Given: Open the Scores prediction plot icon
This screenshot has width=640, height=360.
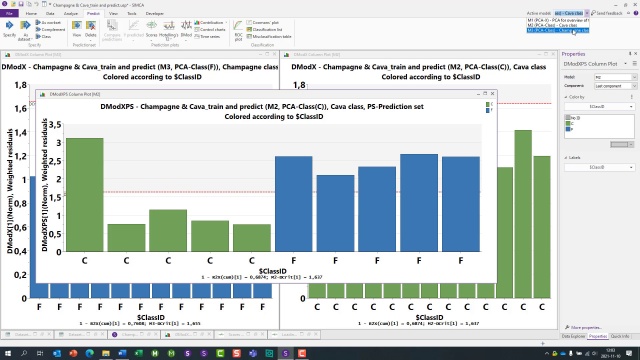Looking at the screenshot, I should [x=151, y=26].
